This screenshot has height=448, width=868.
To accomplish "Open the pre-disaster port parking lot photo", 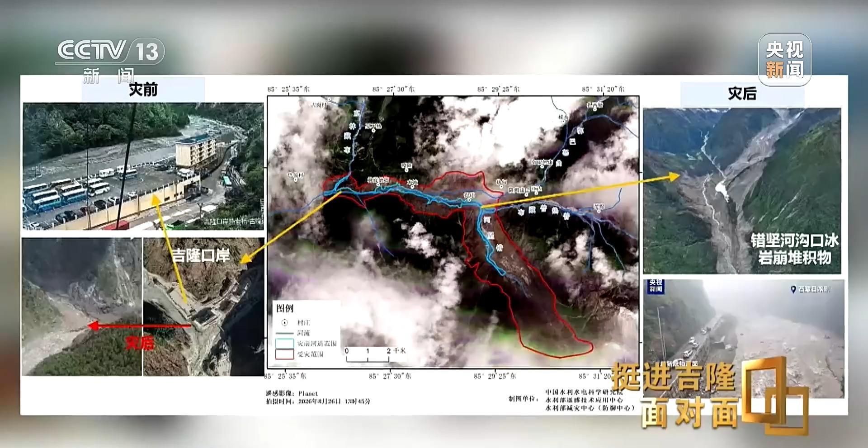I will pyautogui.click(x=143, y=166).
